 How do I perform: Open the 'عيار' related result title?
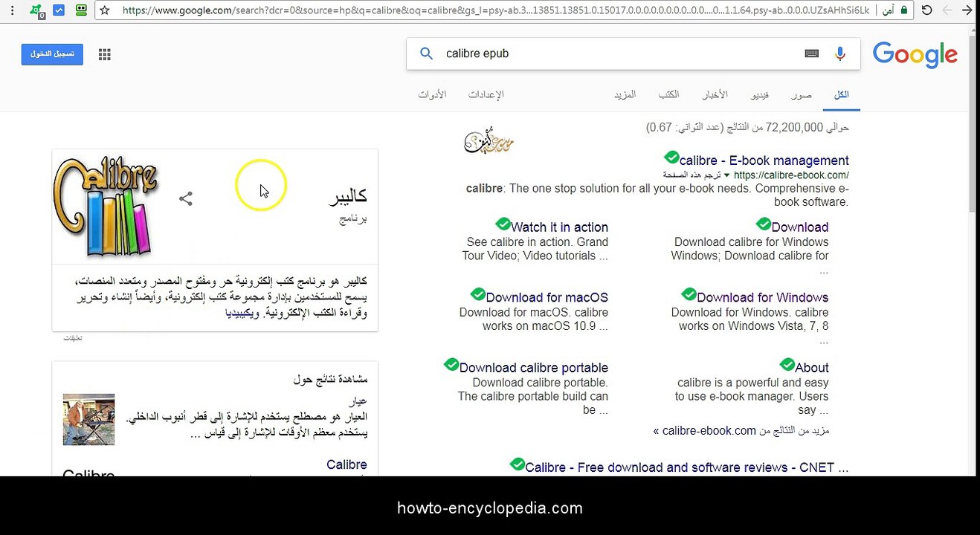358,402
